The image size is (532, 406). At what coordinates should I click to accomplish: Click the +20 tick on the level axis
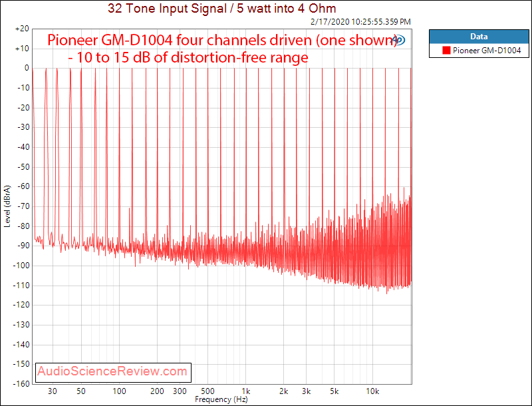(22, 29)
